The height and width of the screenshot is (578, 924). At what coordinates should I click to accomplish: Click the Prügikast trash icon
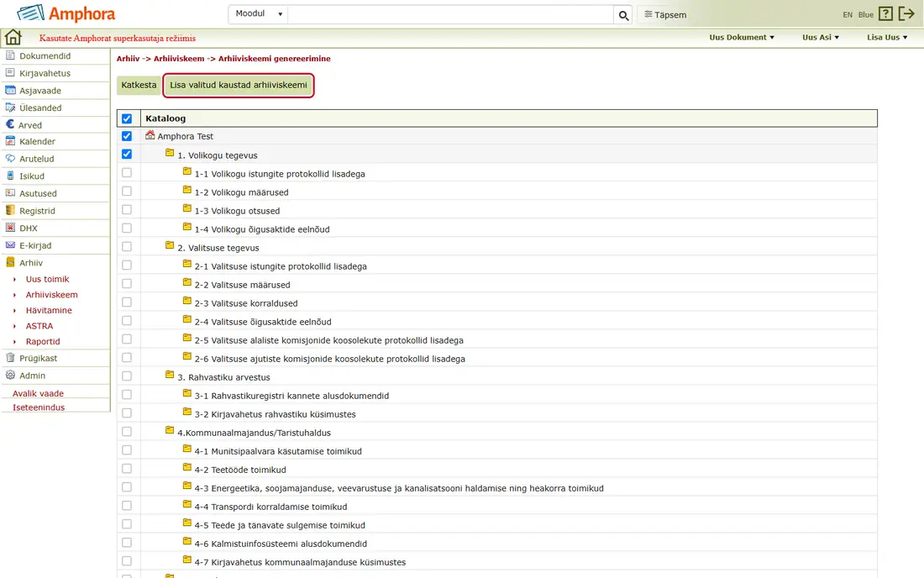pos(10,358)
